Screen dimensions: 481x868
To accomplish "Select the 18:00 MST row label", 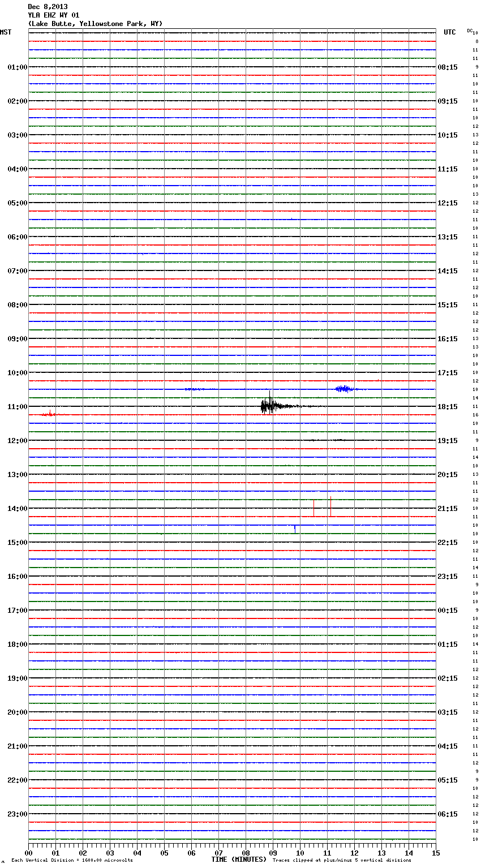I will (17, 644).
